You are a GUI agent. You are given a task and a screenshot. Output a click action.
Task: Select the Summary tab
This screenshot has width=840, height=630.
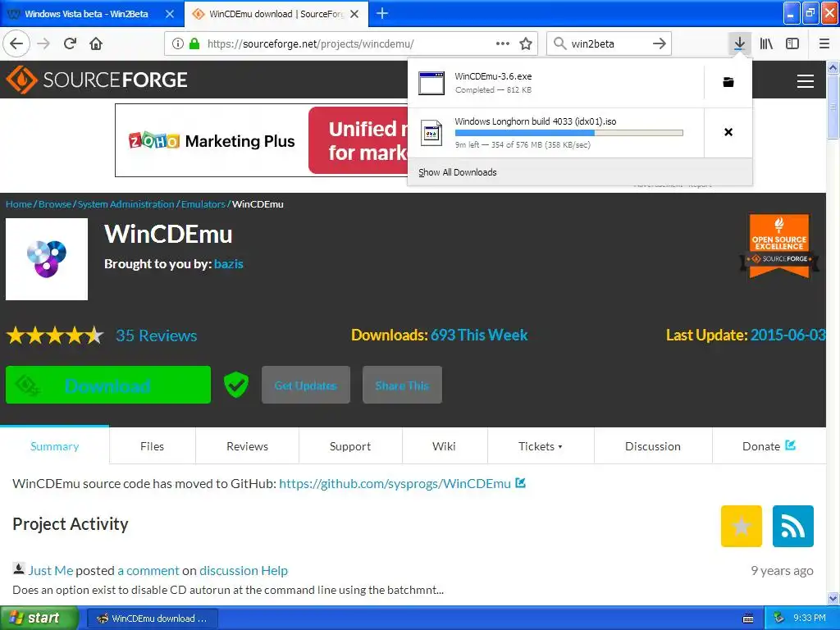coord(55,446)
